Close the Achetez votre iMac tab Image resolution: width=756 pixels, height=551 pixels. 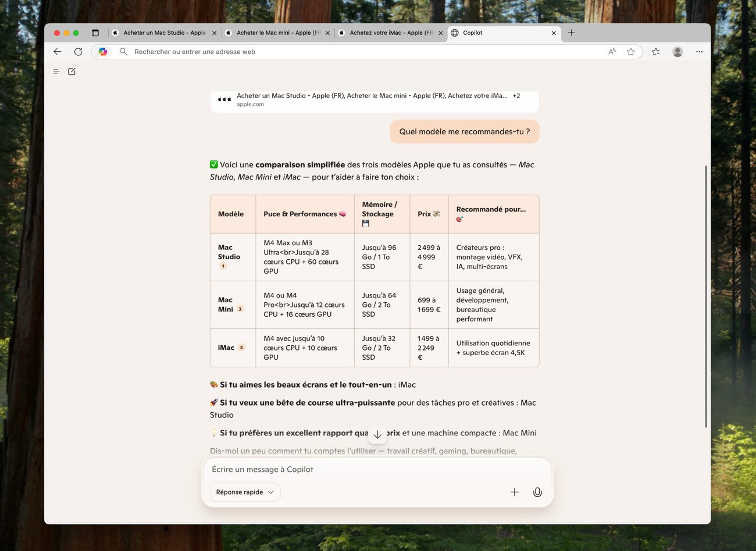440,33
